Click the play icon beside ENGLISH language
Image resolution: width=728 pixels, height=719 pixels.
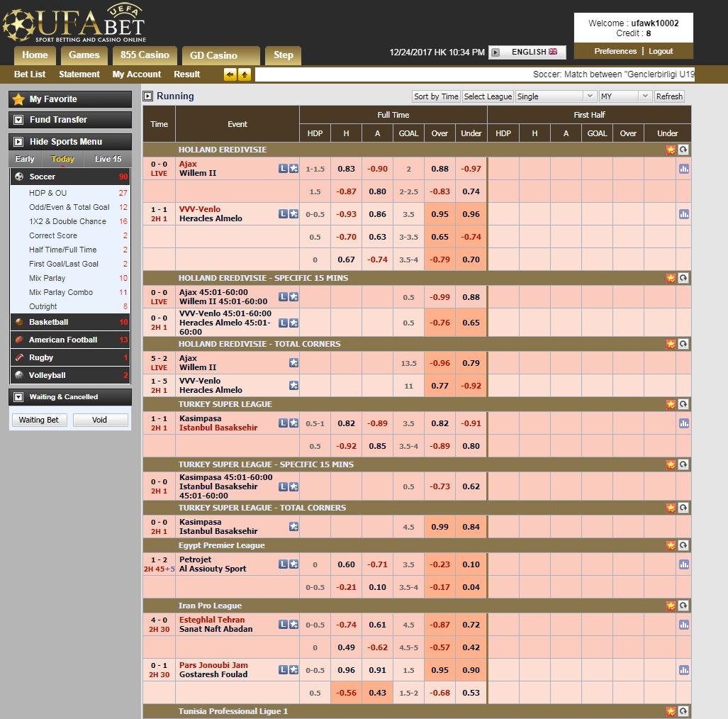[x=495, y=52]
